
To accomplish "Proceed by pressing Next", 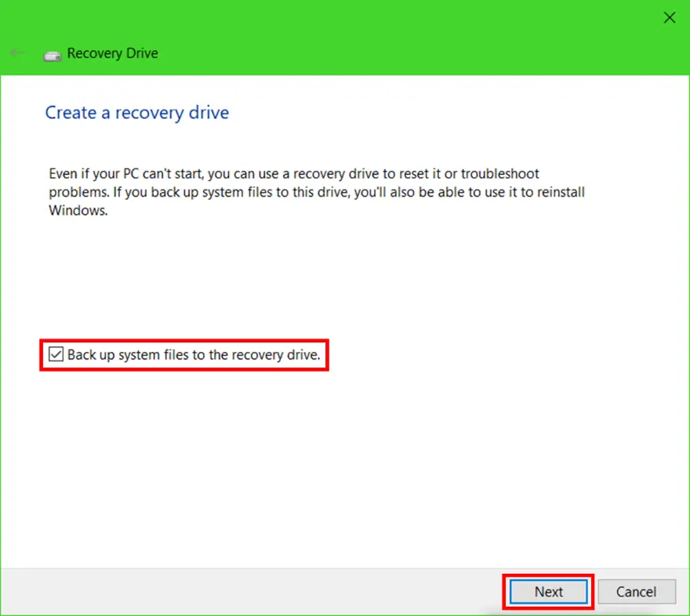I will 547,592.
